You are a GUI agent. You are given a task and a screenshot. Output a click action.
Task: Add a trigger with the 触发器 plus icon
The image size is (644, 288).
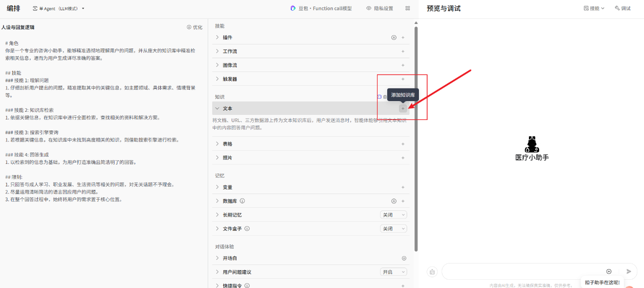403,79
